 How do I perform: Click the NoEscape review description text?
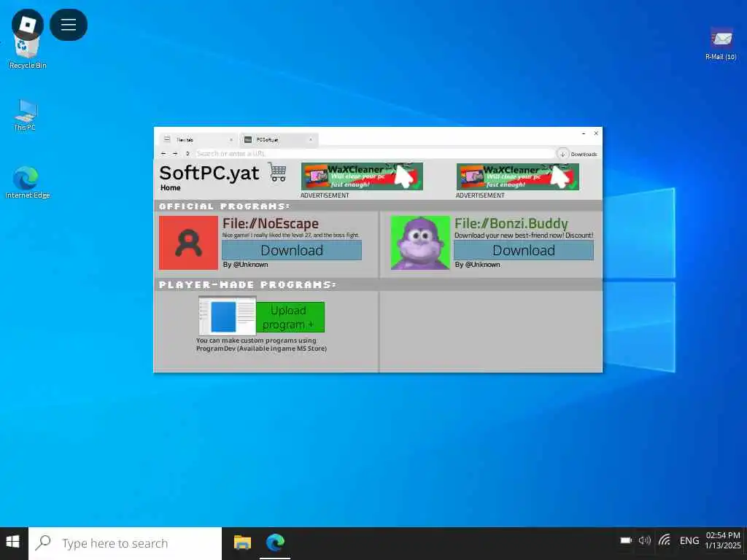pyautogui.click(x=290, y=236)
